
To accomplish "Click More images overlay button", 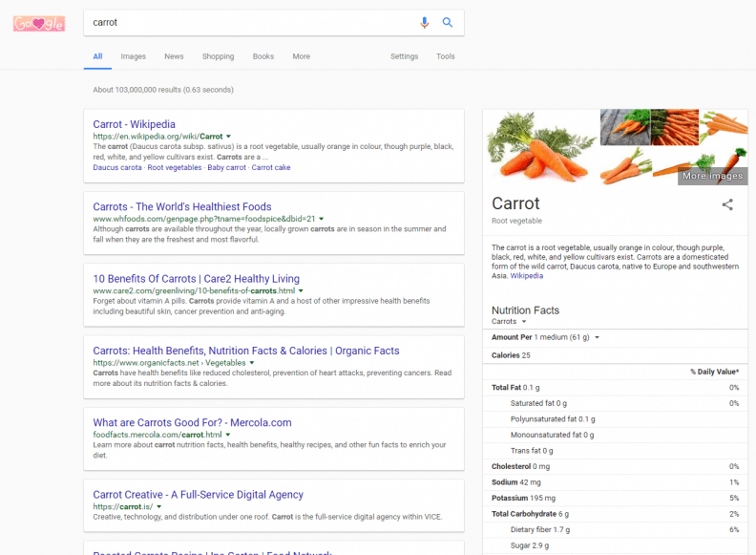I will click(x=713, y=176).
